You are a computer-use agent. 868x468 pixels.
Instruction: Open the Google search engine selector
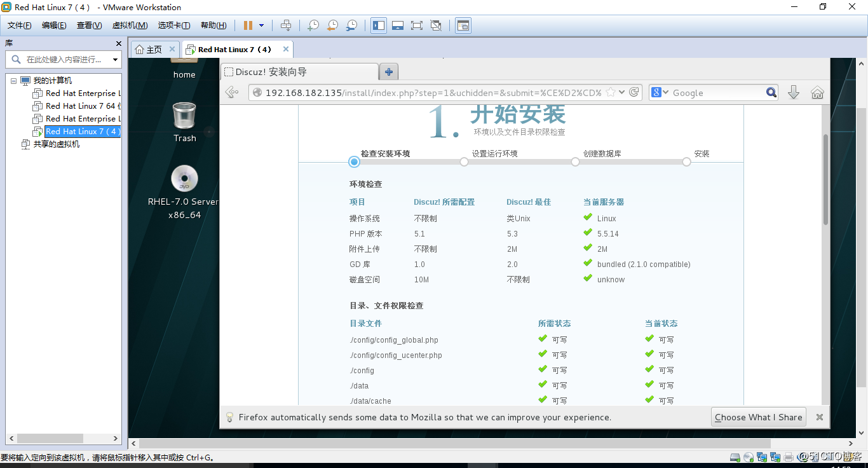[660, 93]
